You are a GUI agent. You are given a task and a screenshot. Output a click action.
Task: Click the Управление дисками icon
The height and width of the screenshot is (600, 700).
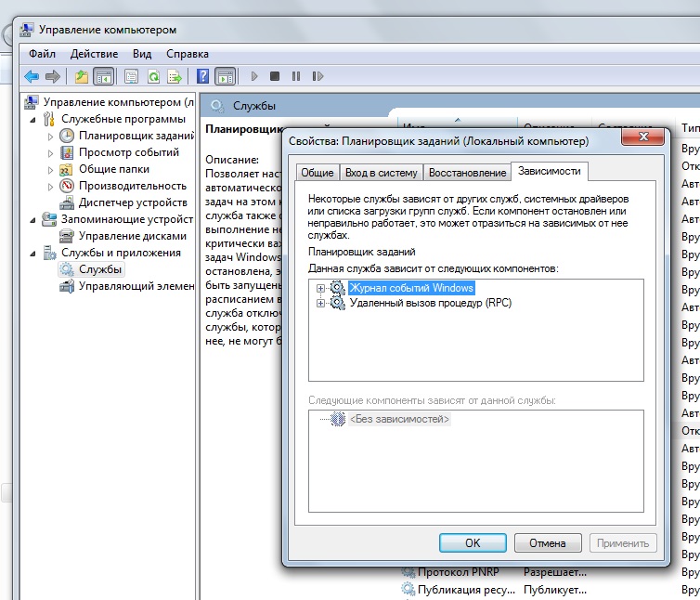click(67, 235)
